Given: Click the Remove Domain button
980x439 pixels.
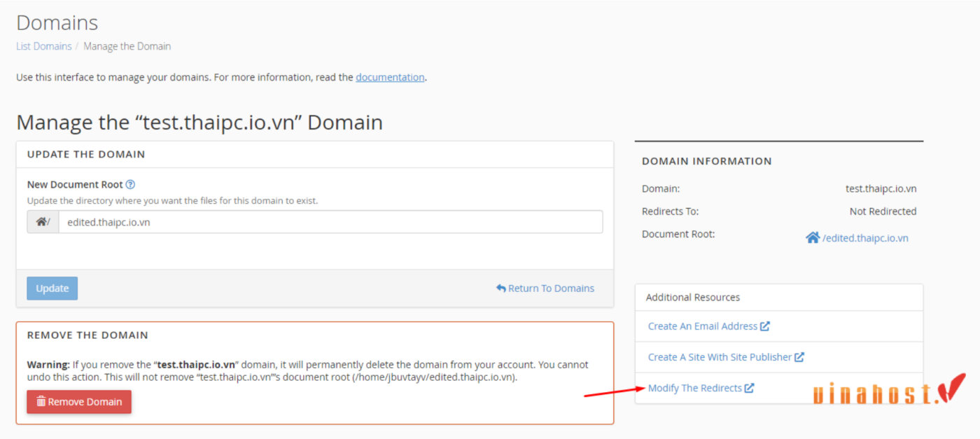Looking at the screenshot, I should (78, 401).
